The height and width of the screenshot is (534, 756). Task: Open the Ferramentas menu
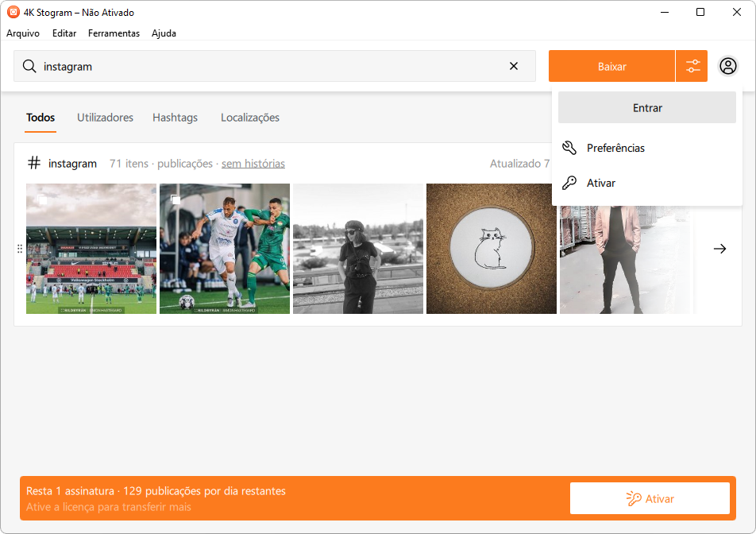[x=114, y=33]
